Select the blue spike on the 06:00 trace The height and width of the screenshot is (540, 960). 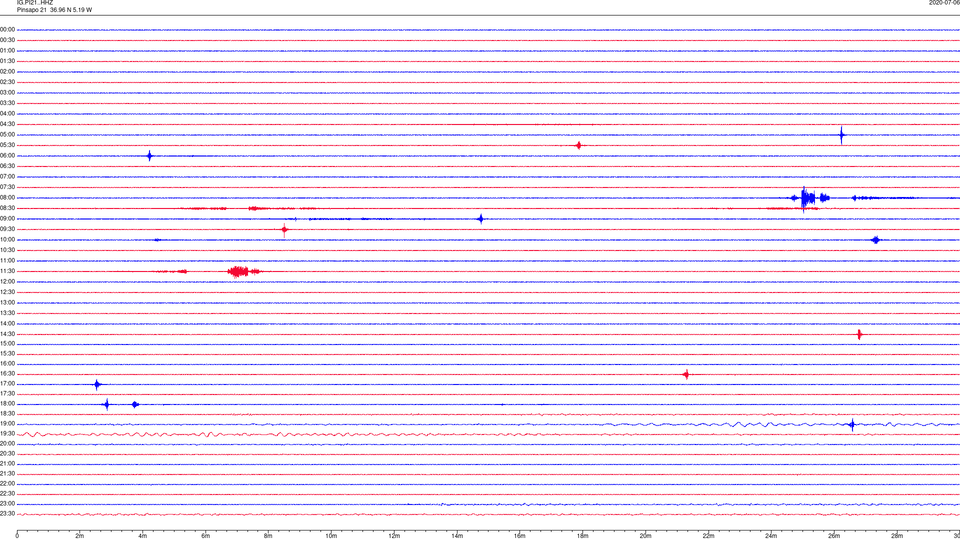149,156
